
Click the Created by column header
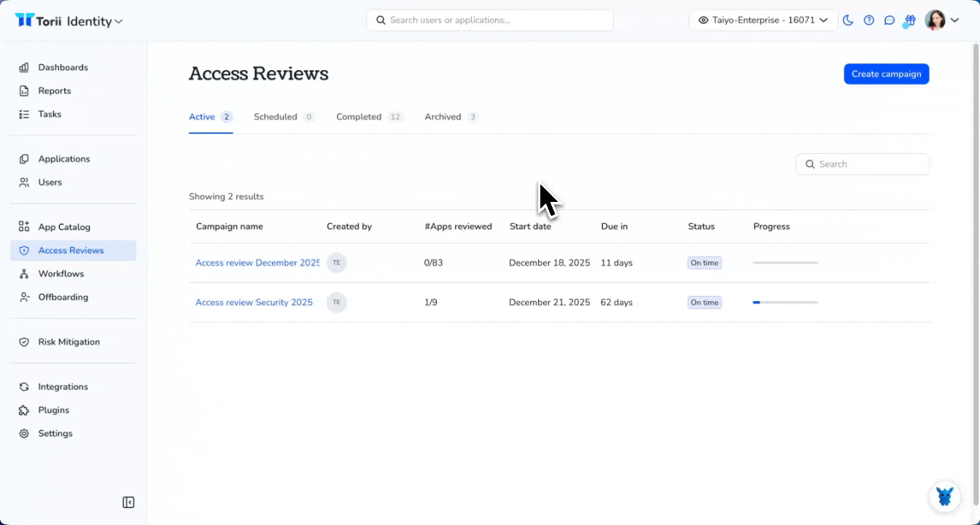[x=349, y=226]
